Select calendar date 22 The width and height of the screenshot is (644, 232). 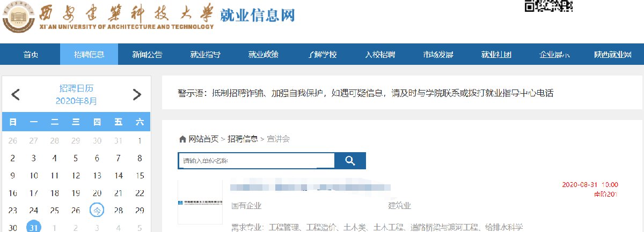140,193
